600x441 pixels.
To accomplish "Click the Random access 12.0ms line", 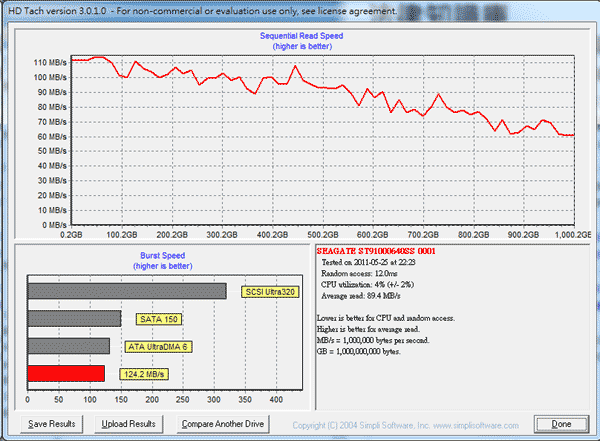I will pos(359,273).
